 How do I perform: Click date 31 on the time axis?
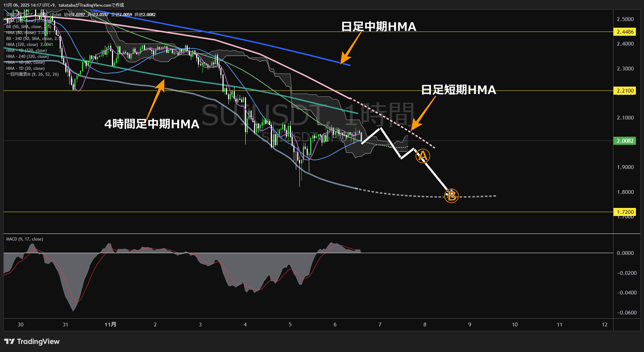(65, 325)
